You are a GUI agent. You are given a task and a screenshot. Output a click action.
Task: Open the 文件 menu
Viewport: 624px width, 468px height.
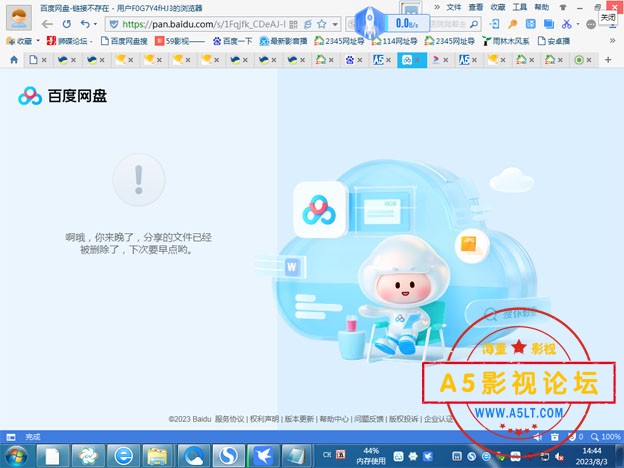coord(453,7)
